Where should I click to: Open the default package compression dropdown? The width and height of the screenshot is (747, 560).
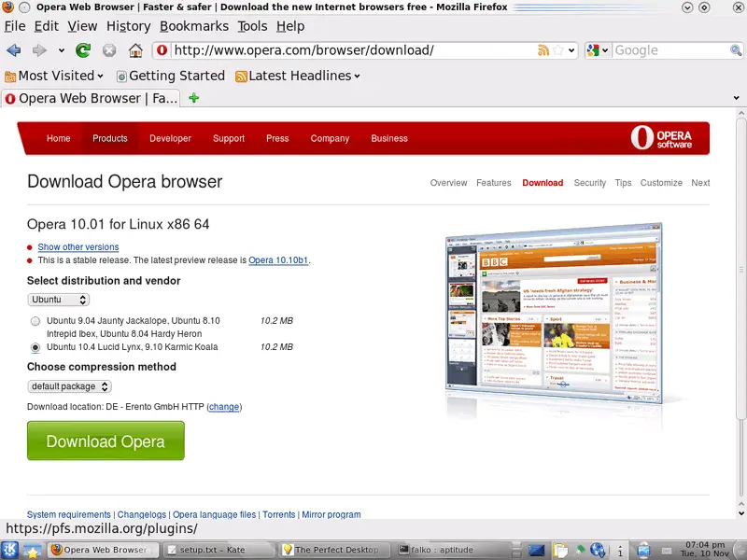pyautogui.click(x=69, y=386)
